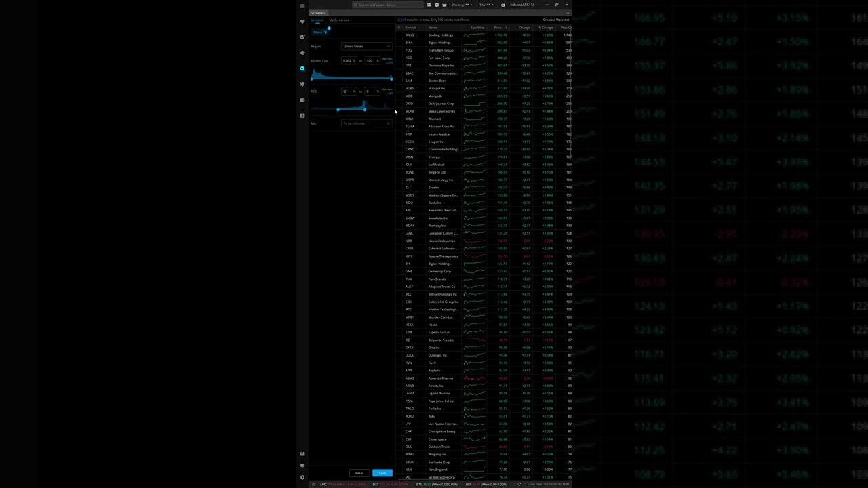Screen dimensions: 868x488
Task: Expand the Working status dropdown
Action: [x=462, y=5]
